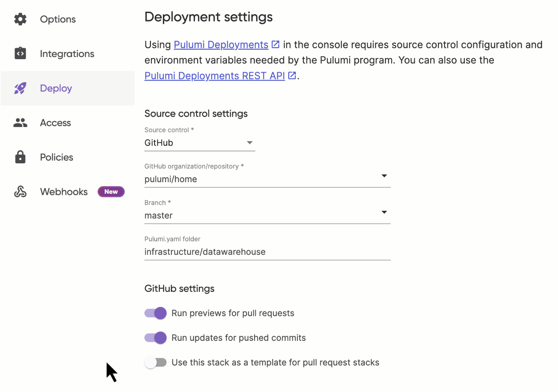Click external link icon beside REST API
Image resolution: width=558 pixels, height=392 pixels.
coord(292,75)
